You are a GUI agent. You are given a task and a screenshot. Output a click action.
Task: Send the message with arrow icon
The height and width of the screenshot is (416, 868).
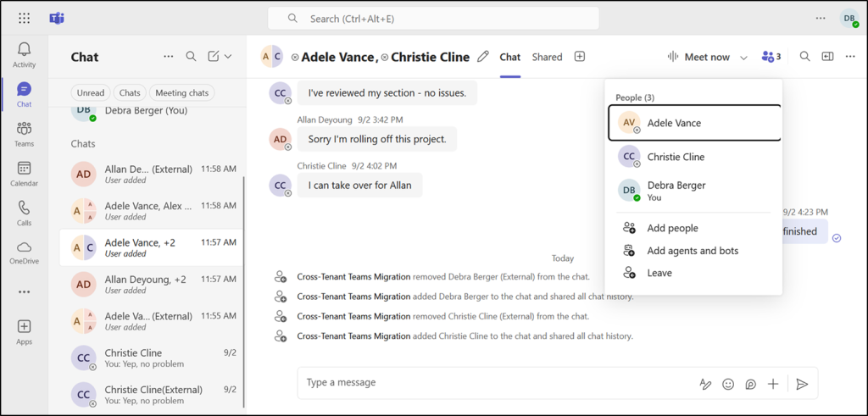pyautogui.click(x=802, y=384)
